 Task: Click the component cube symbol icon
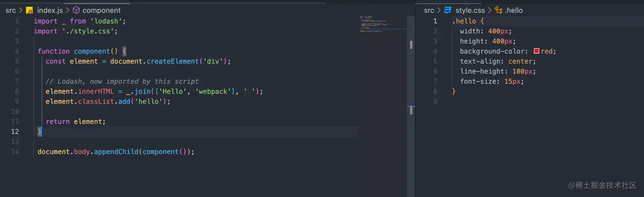click(x=76, y=10)
